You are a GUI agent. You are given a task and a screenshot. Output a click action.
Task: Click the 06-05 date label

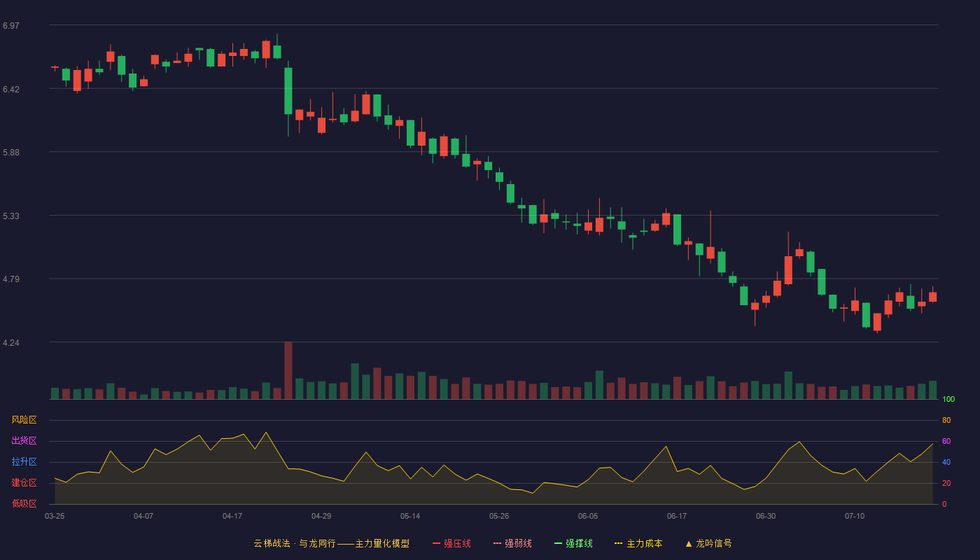click(588, 516)
